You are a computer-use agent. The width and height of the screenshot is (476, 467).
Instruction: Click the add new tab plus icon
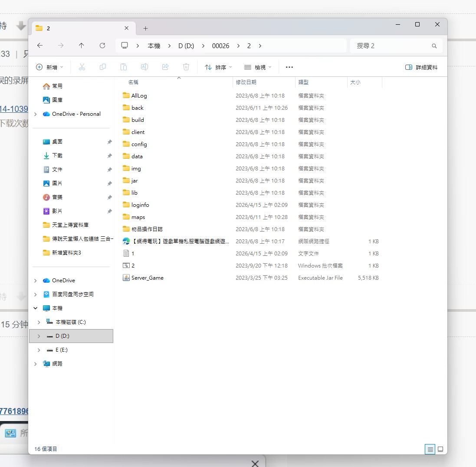[x=145, y=28]
